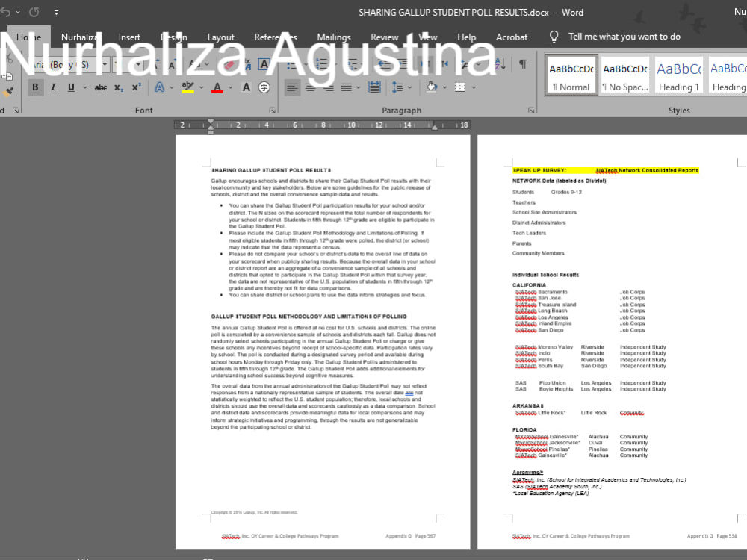Open the Mailings ribbon tab

pyautogui.click(x=333, y=37)
